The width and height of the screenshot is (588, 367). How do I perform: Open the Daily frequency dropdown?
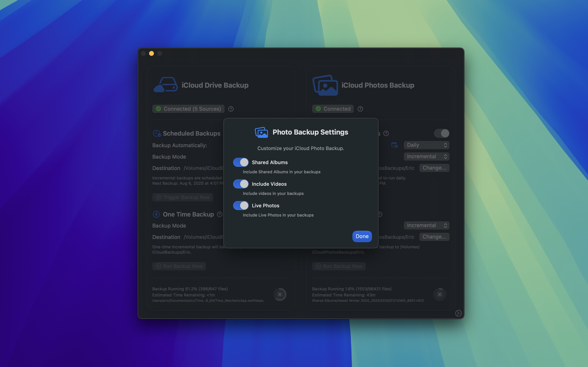point(427,145)
